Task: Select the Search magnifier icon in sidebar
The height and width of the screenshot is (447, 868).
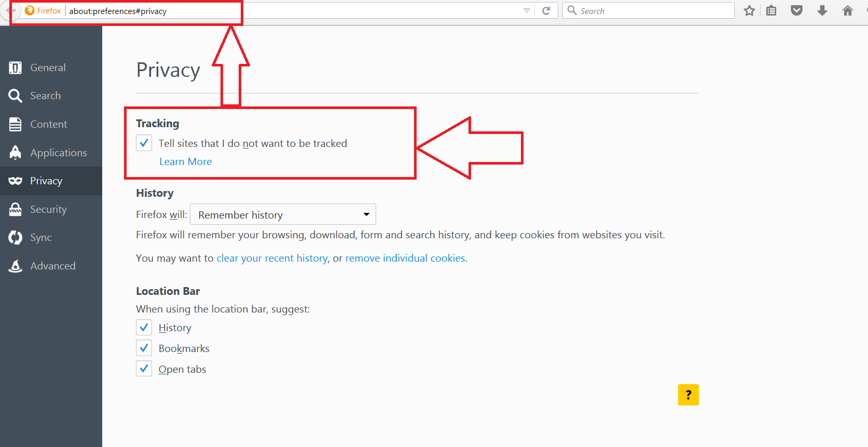Action: (x=16, y=96)
